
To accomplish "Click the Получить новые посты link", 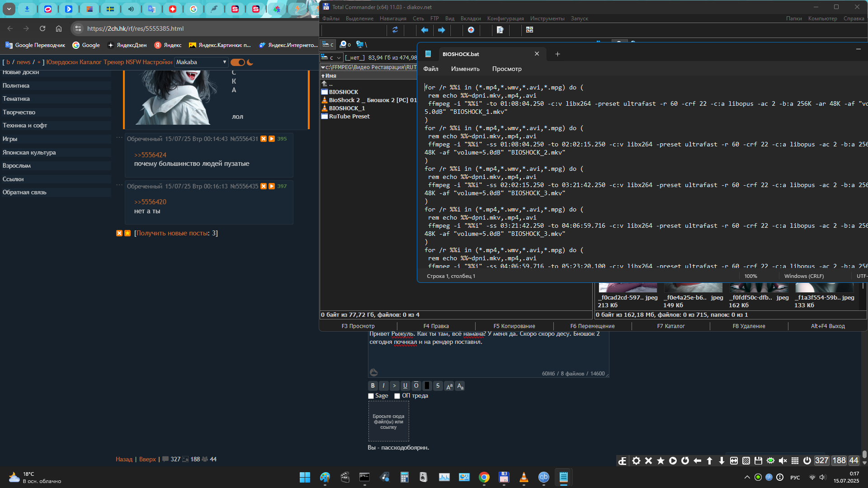I will [x=172, y=233].
